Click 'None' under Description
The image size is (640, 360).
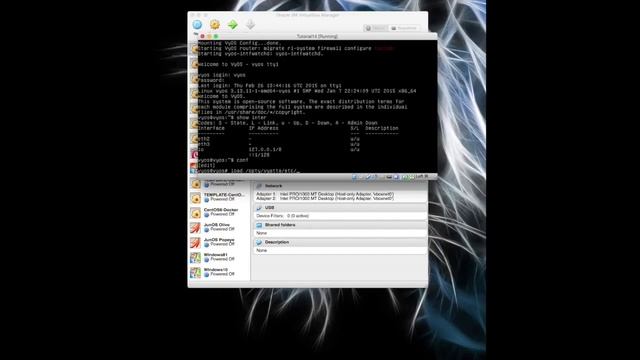point(261,250)
